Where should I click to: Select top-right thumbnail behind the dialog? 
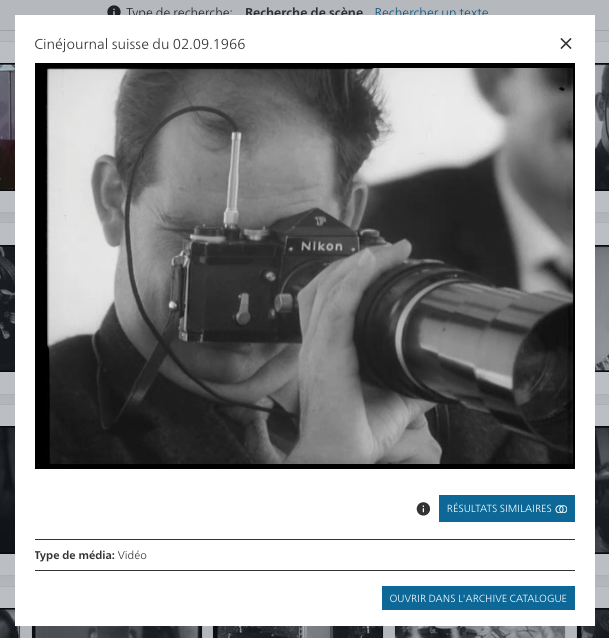(601, 128)
